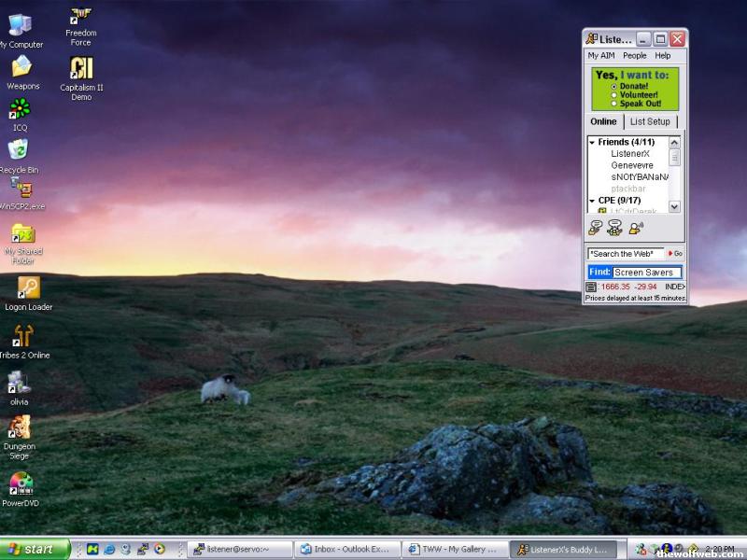Click the Send Instant Message icon in AIM
Screen dimensions: 747x560
[595, 227]
